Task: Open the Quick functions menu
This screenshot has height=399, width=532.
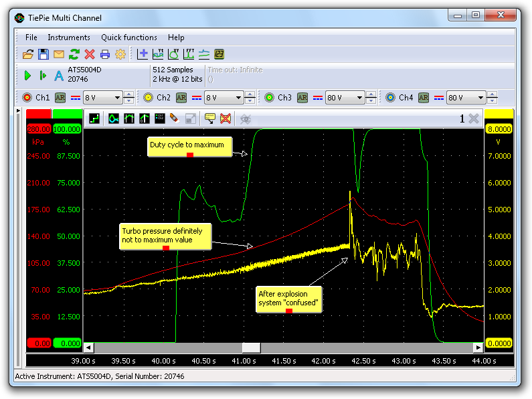Action: (x=129, y=37)
